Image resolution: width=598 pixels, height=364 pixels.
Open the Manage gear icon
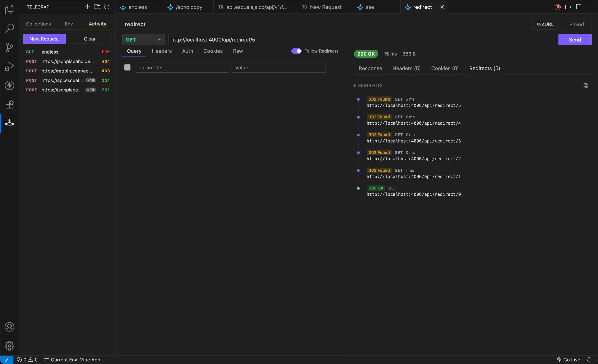(x=9, y=346)
